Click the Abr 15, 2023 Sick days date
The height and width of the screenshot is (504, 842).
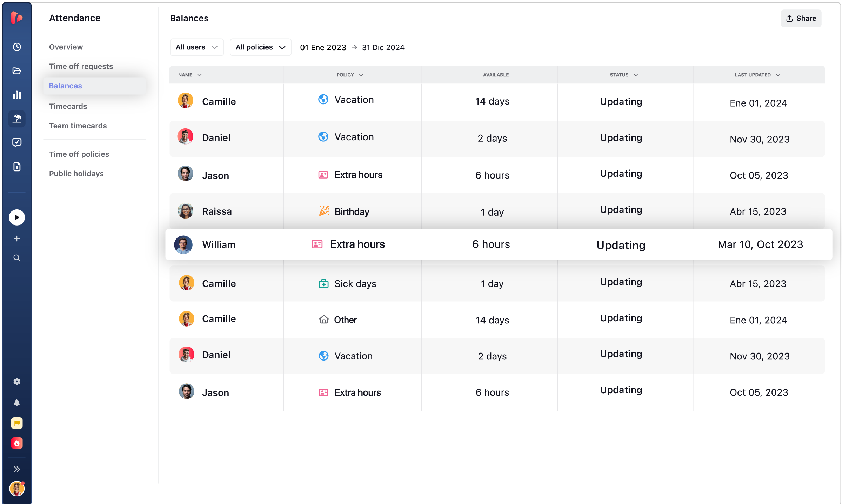point(758,283)
